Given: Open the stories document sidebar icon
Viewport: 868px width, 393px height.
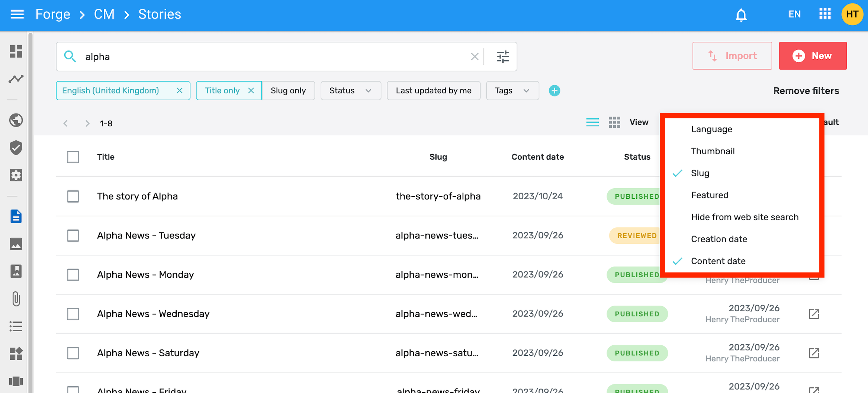Looking at the screenshot, I should pos(16,216).
